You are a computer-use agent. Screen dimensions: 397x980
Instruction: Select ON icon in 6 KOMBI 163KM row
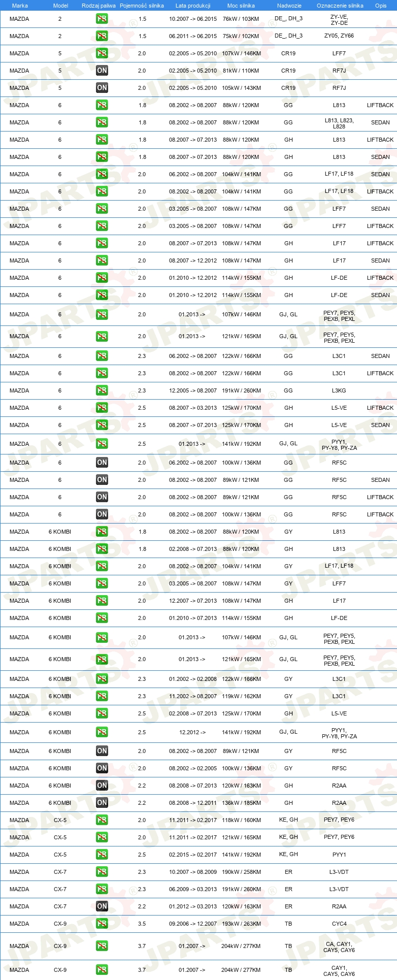tap(102, 786)
